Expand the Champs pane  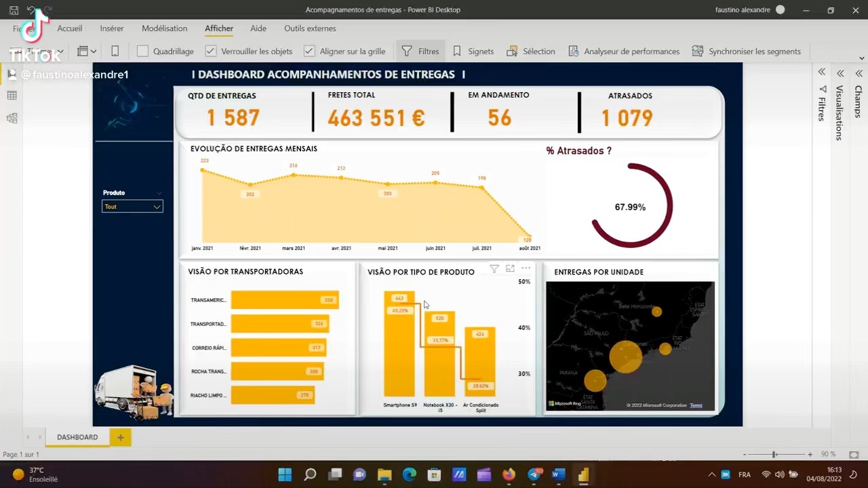coord(859,73)
